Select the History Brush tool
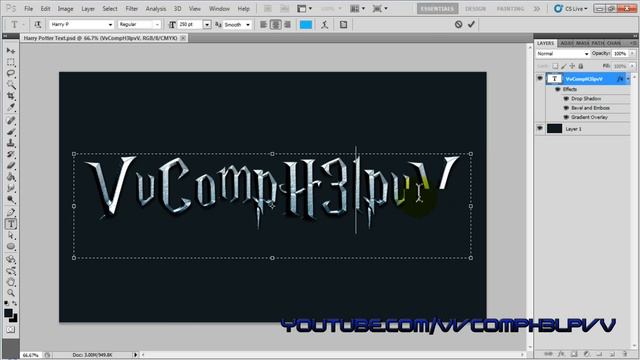 tap(11, 155)
